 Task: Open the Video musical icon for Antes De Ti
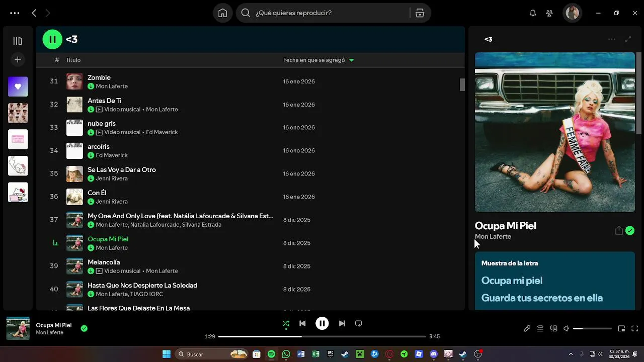(x=99, y=109)
